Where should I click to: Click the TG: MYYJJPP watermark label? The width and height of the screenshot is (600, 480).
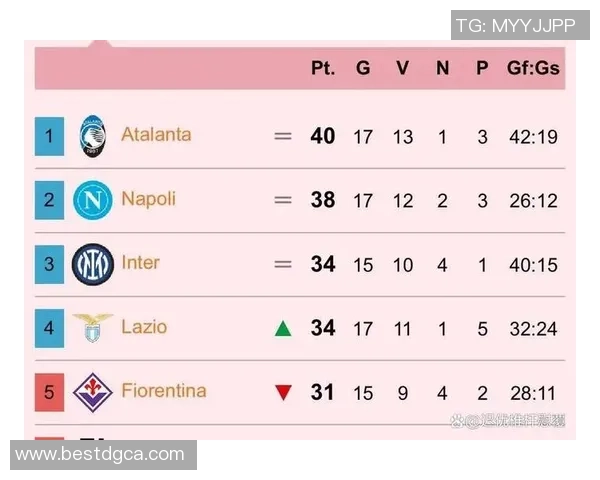pos(515,25)
